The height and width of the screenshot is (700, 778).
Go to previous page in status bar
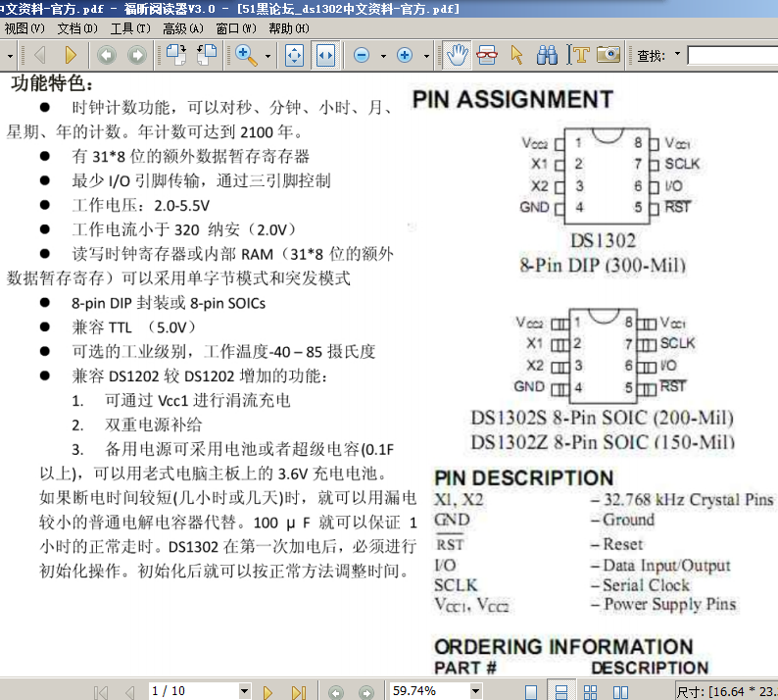(130, 692)
